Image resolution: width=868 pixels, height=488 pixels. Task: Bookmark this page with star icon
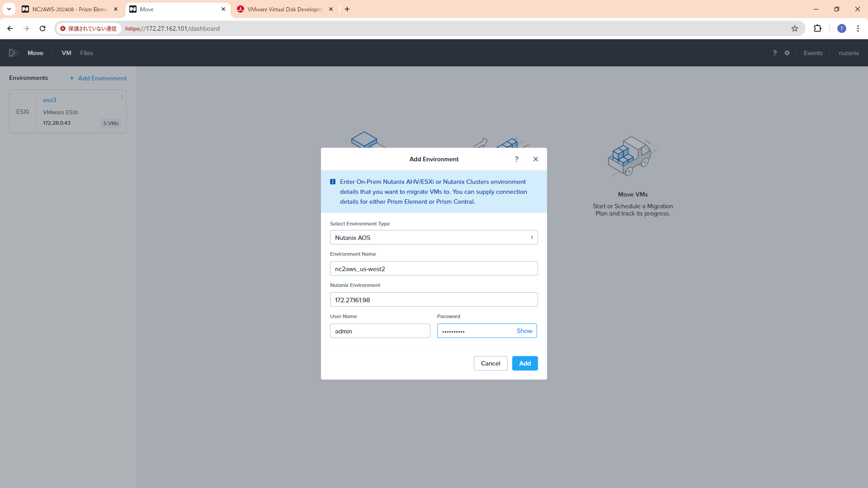[x=795, y=28]
